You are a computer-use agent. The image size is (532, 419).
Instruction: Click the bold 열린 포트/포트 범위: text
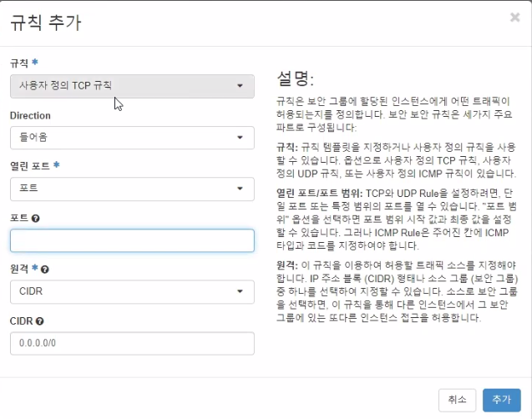320,194
